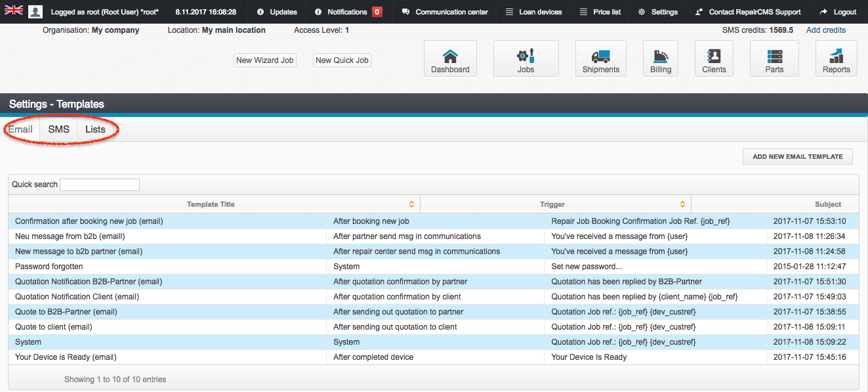Screen dimensions: 868x392
Task: Open the Communication center
Action: pos(445,12)
